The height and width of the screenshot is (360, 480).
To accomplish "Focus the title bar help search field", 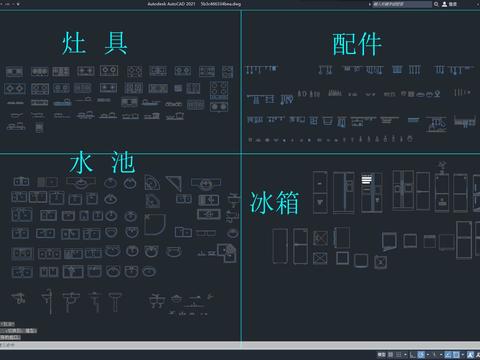I will pyautogui.click(x=402, y=4).
